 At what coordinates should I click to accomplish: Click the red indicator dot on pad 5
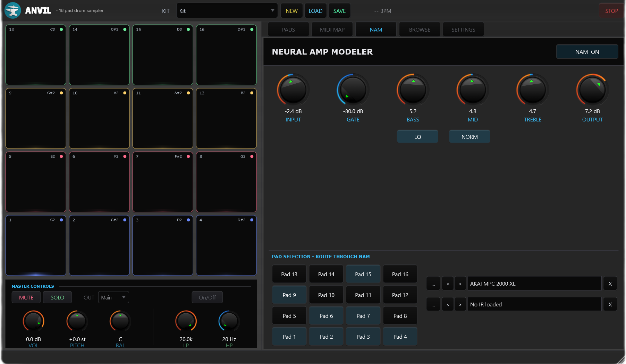61,156
